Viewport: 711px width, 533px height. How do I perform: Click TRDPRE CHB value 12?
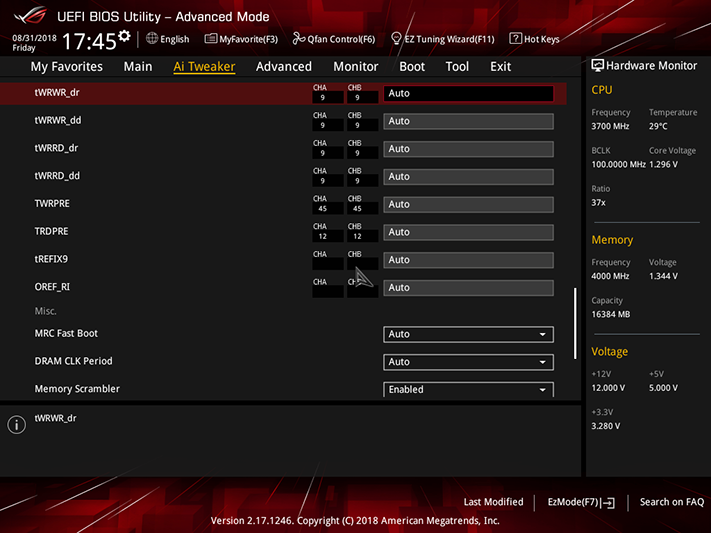[x=357, y=236]
